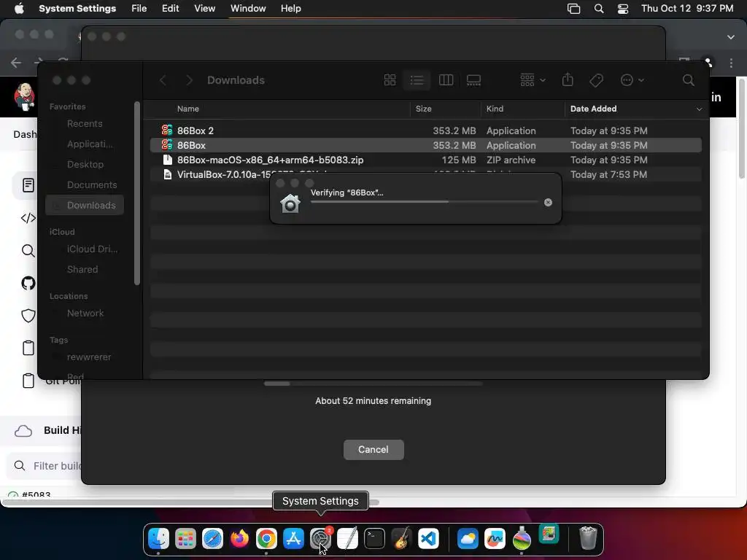Click Filter builds field in Jenkins
747x560 pixels.
(45, 466)
